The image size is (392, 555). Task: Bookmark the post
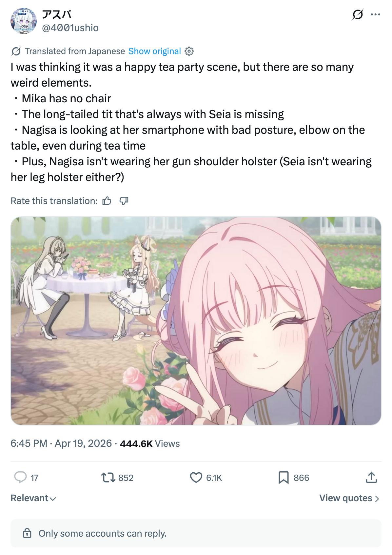[284, 478]
